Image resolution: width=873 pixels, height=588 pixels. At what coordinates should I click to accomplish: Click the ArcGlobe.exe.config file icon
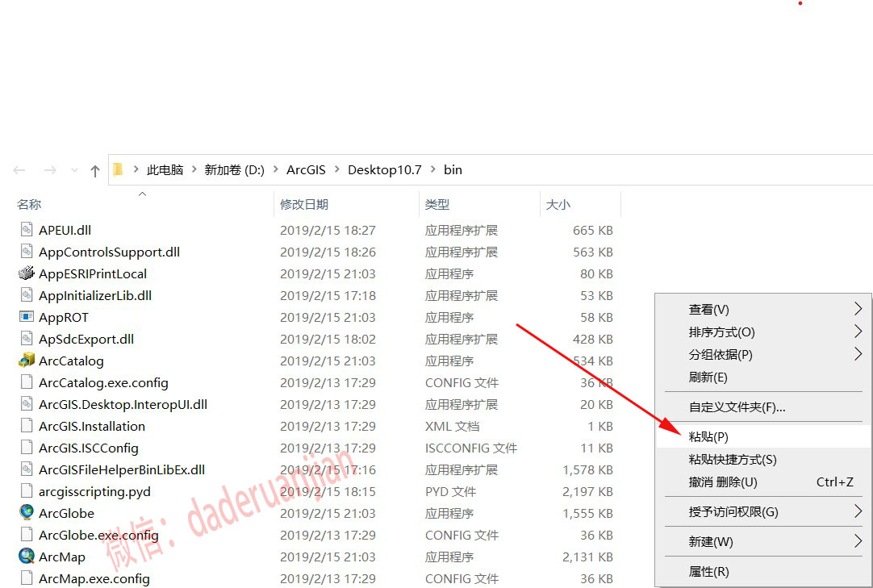coord(27,533)
